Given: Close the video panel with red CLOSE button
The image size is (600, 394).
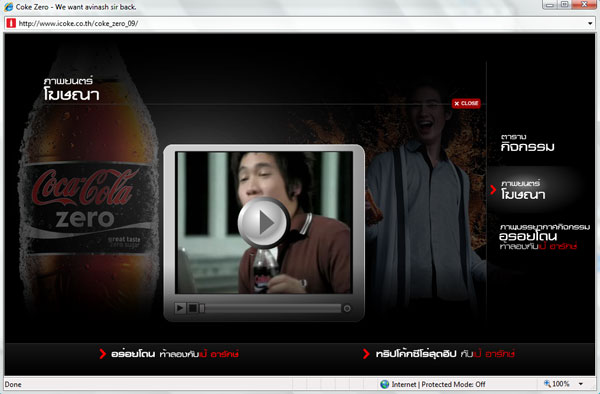Looking at the screenshot, I should tap(466, 103).
